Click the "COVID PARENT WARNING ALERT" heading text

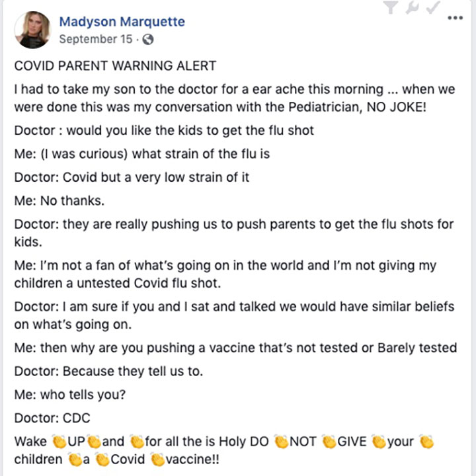tap(115, 66)
